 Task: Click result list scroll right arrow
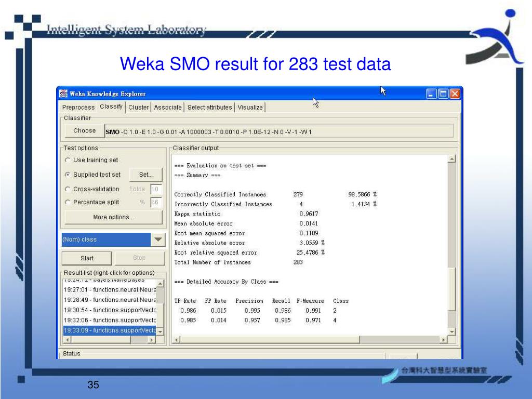(152, 340)
